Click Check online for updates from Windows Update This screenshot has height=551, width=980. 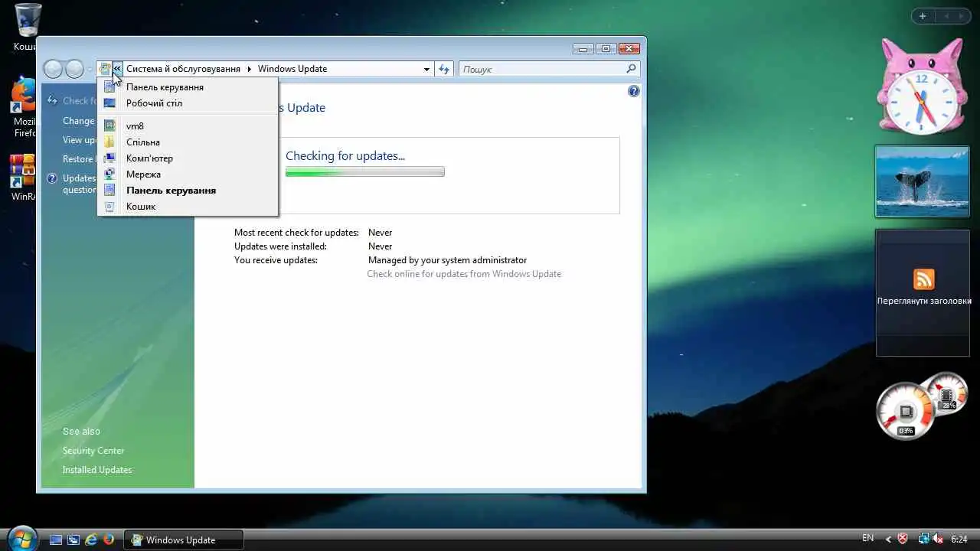pos(464,274)
